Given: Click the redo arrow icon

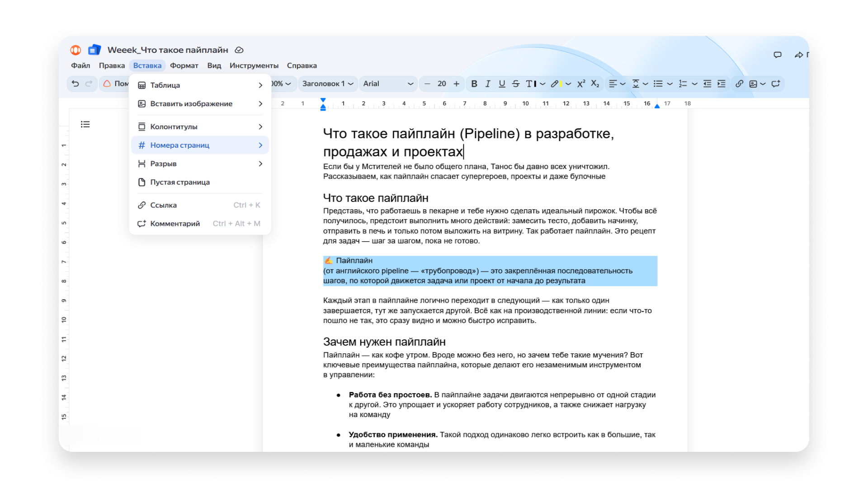Looking at the screenshot, I should 89,84.
